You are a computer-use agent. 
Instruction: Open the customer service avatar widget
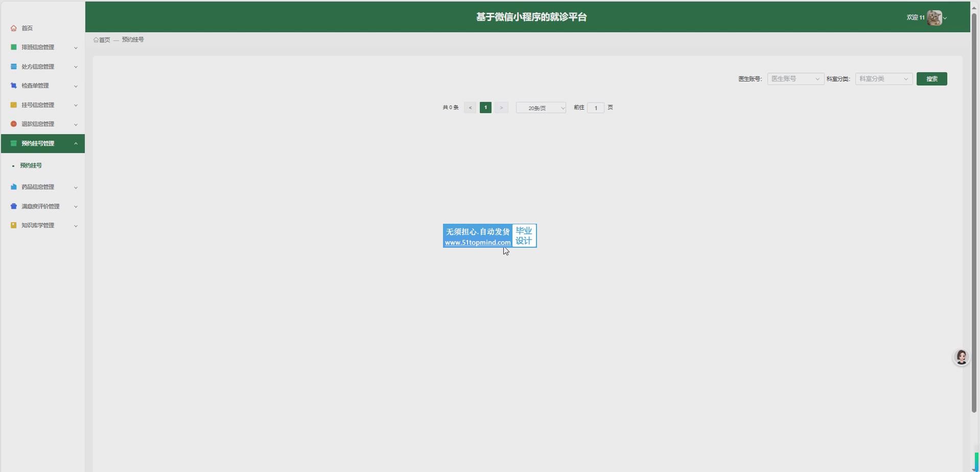click(961, 357)
